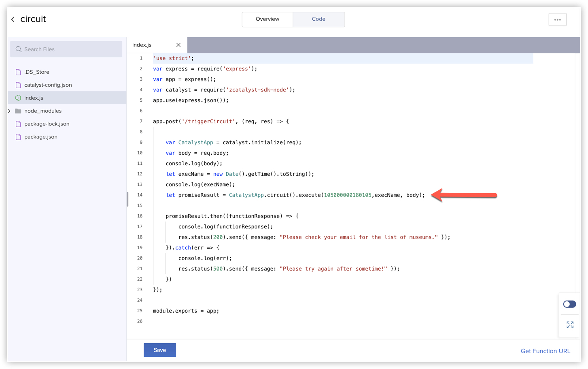Image resolution: width=588 pixels, height=369 pixels.
Task: Click the node_modules folder icon
Action: (x=18, y=111)
